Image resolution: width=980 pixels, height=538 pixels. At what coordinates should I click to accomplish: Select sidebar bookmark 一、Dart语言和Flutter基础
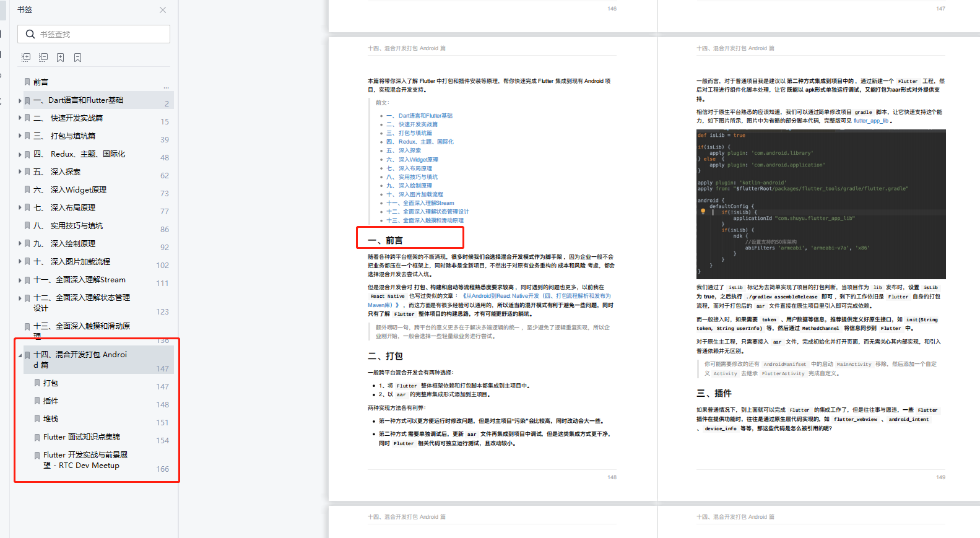click(x=78, y=100)
